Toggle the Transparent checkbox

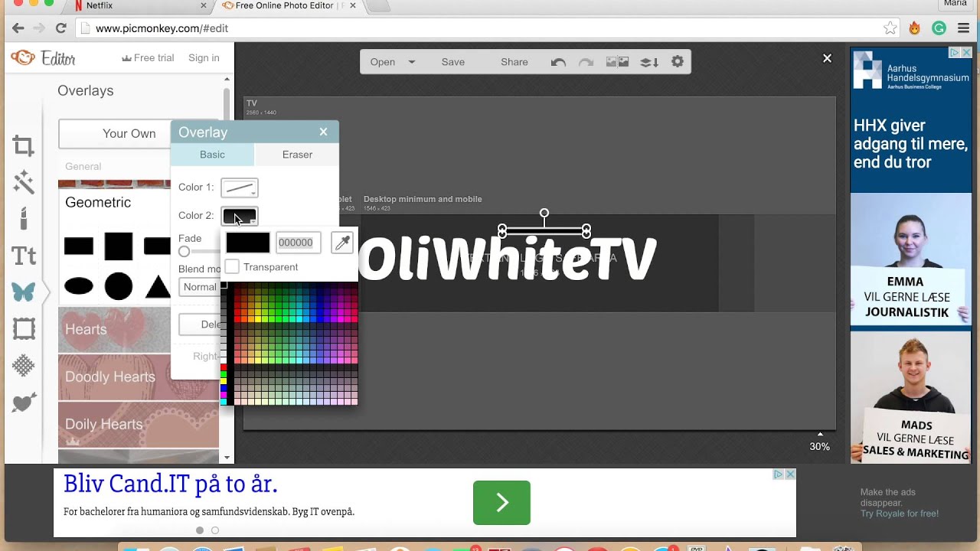[x=232, y=267]
